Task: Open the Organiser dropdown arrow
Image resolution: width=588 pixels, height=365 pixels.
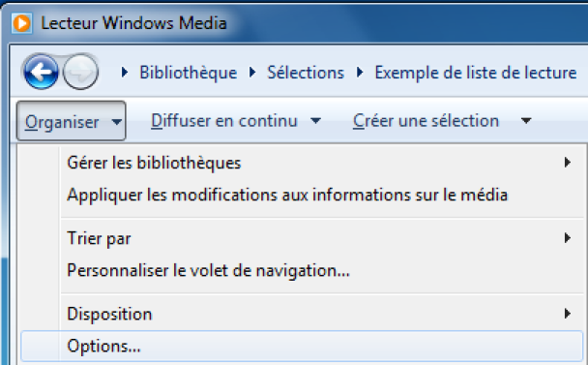Action: click(117, 122)
